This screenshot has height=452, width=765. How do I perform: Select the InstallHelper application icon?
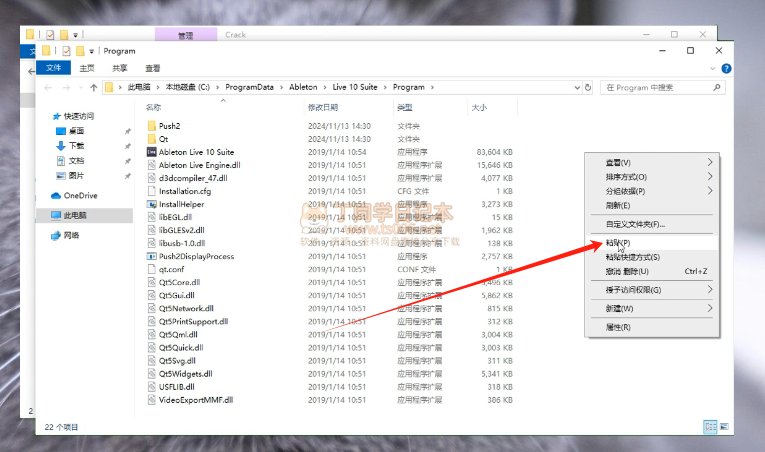tap(151, 204)
